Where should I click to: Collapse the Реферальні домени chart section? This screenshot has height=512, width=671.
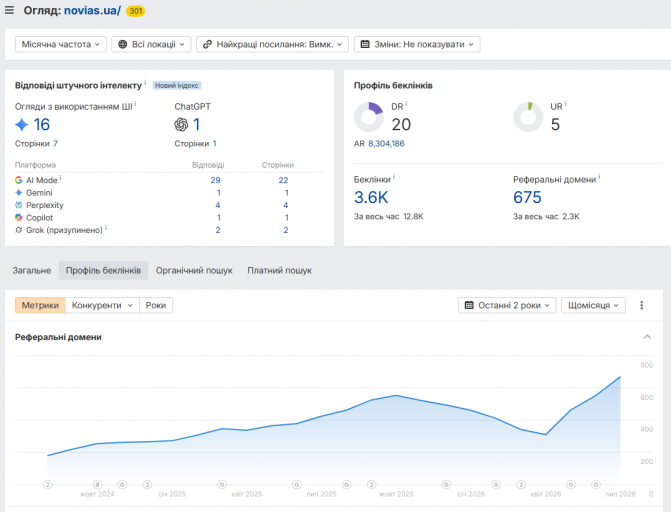click(x=647, y=337)
